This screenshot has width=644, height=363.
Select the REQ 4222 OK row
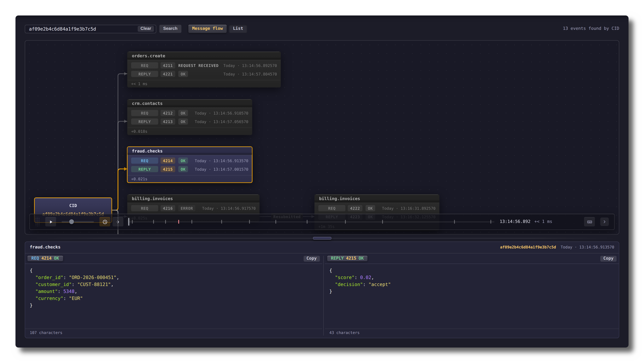(377, 208)
